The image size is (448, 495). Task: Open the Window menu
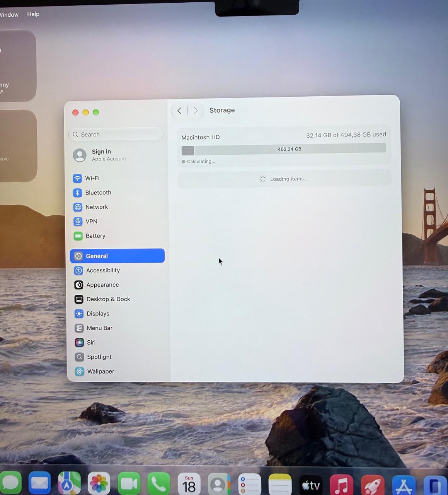[9, 15]
